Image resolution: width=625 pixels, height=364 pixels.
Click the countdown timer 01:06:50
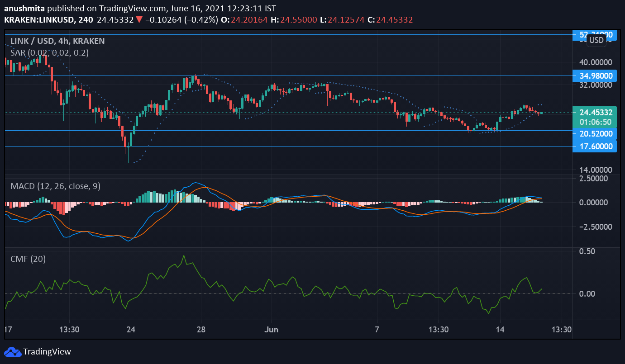[x=595, y=122]
